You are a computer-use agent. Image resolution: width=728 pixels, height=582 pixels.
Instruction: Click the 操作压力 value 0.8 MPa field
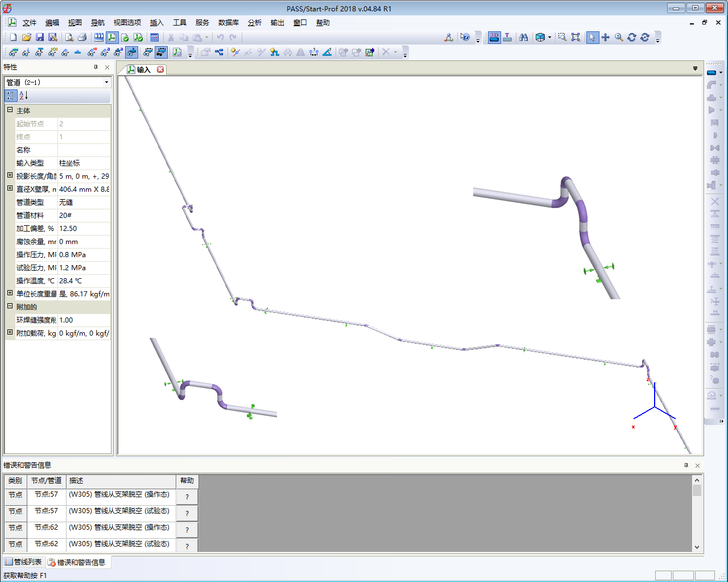84,254
